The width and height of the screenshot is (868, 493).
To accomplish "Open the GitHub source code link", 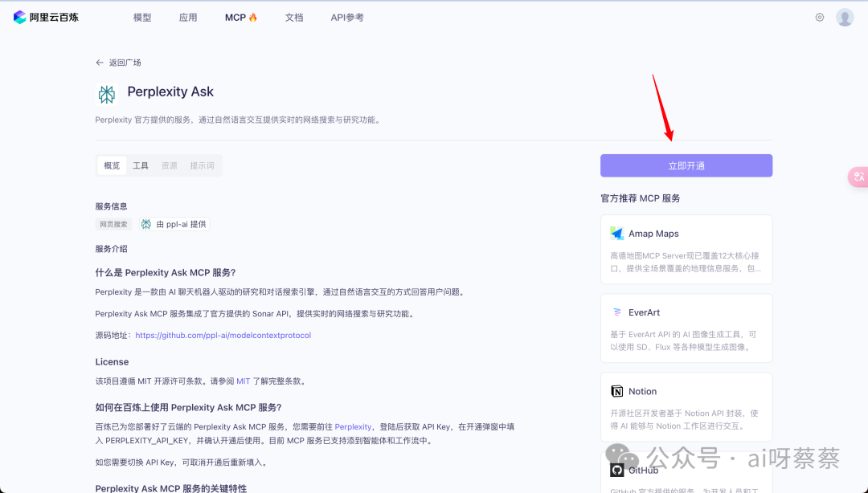I will click(x=223, y=335).
